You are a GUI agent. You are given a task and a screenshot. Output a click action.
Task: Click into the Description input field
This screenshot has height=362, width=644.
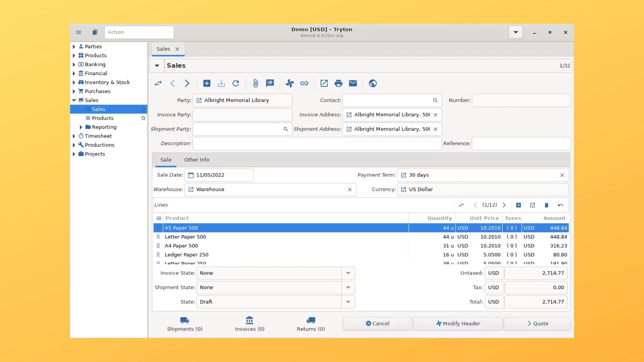click(x=317, y=143)
